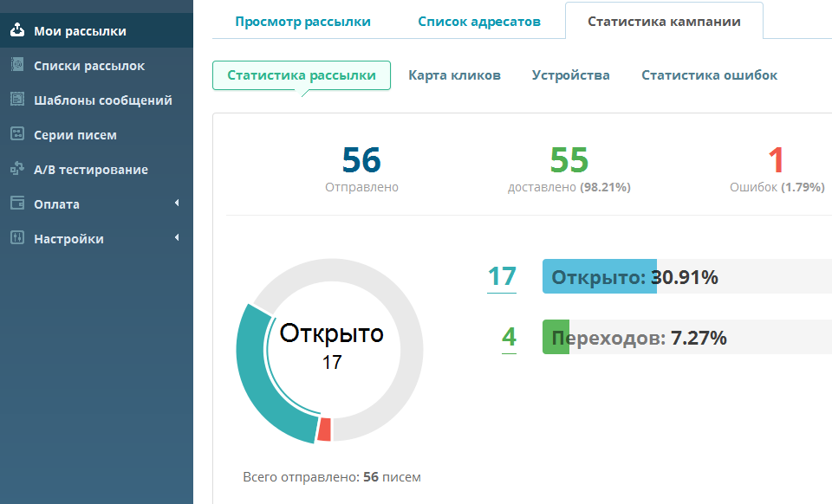Click the click-through count link 4
This screenshot has width=832, height=504.
(x=509, y=337)
